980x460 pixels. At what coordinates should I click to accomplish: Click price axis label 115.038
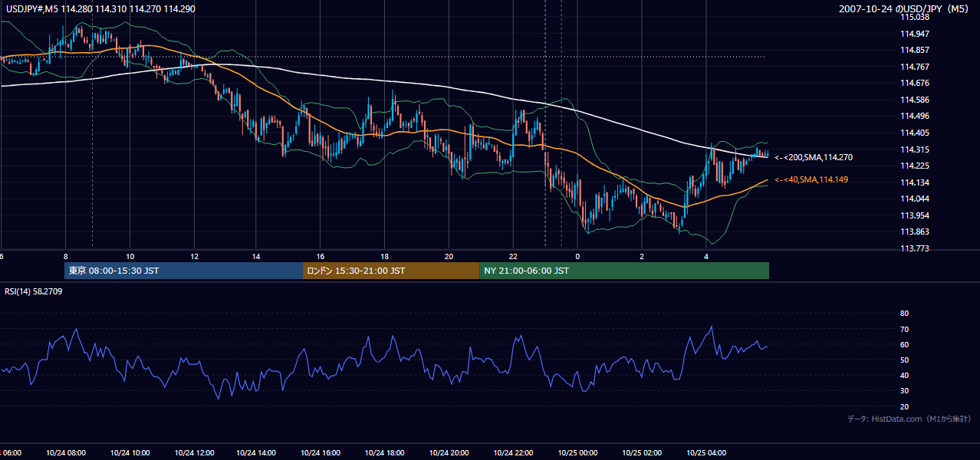coord(916,17)
